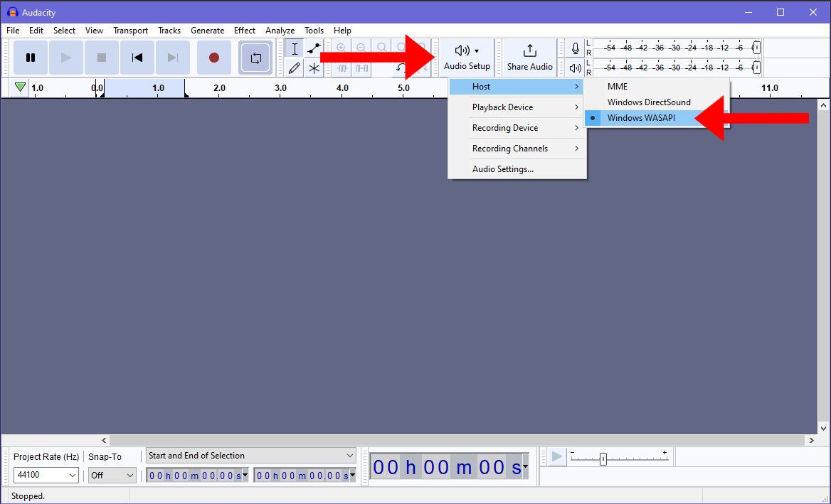Open the Audio Setup button
Viewport: 831px width, 504px height.
467,58
